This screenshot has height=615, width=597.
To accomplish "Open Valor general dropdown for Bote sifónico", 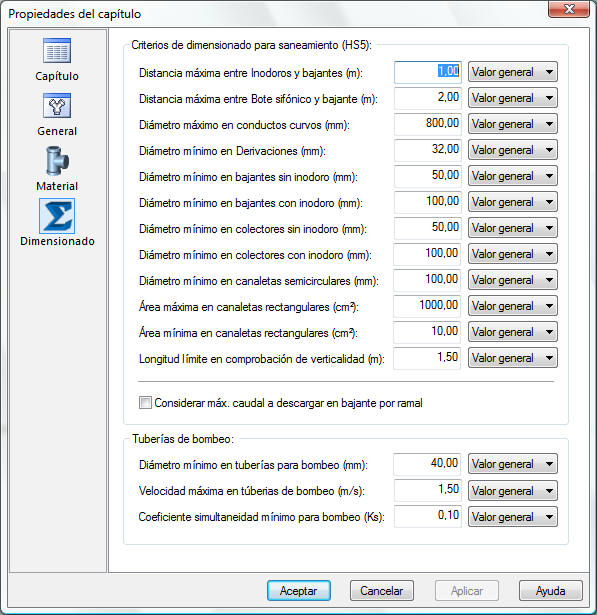I will [513, 98].
